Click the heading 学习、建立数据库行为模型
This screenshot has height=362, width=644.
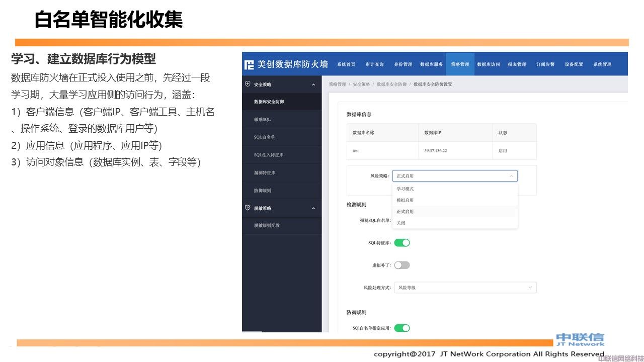pyautogui.click(x=84, y=59)
